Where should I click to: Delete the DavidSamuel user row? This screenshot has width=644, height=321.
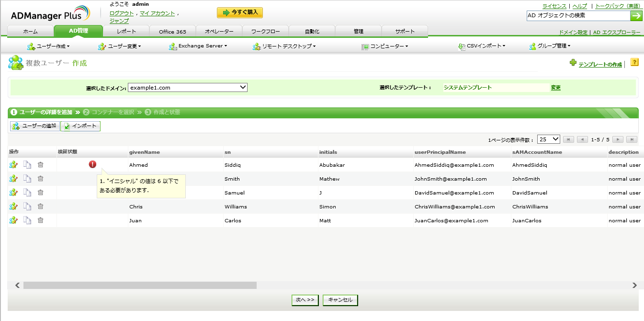(x=41, y=193)
